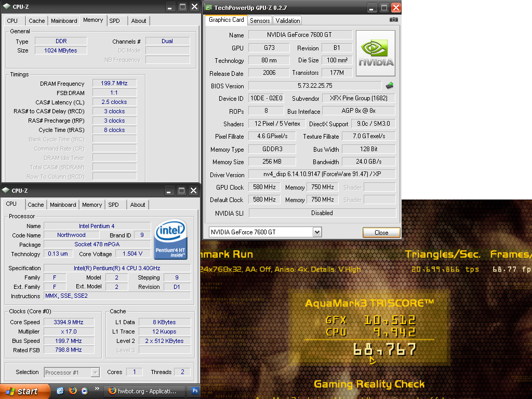Click the Subvendor field XFX Pine Group

point(358,98)
